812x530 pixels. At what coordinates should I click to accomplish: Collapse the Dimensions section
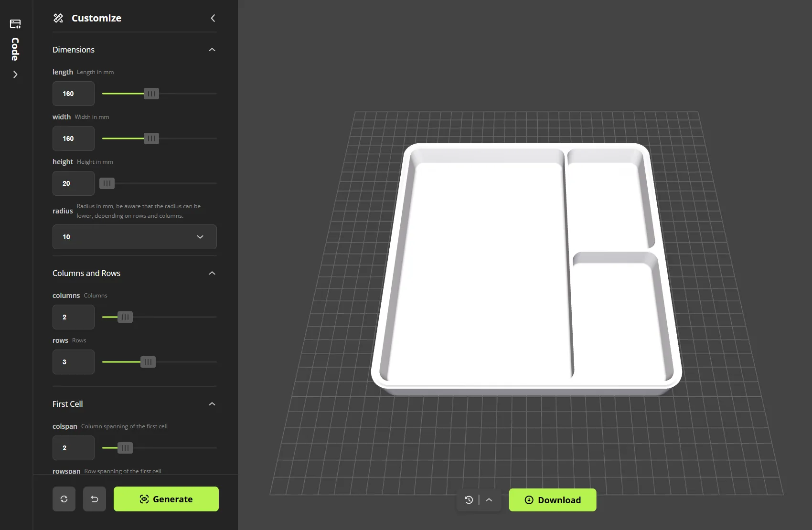(x=212, y=50)
